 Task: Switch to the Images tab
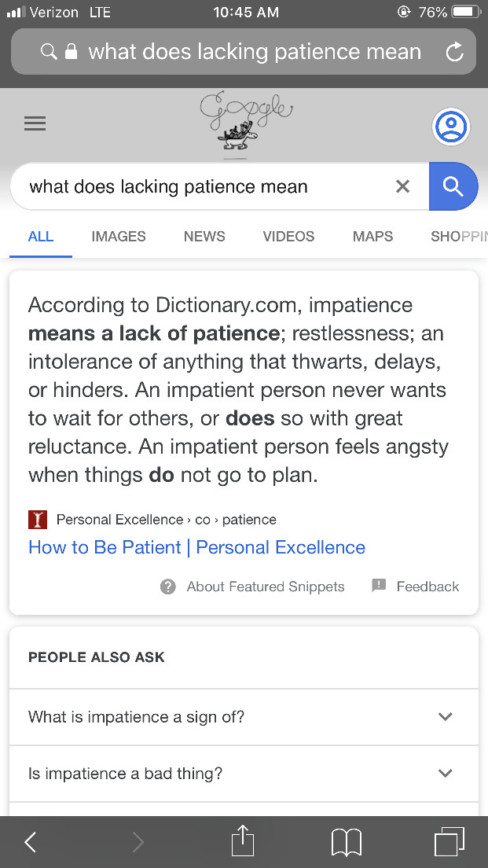119,237
